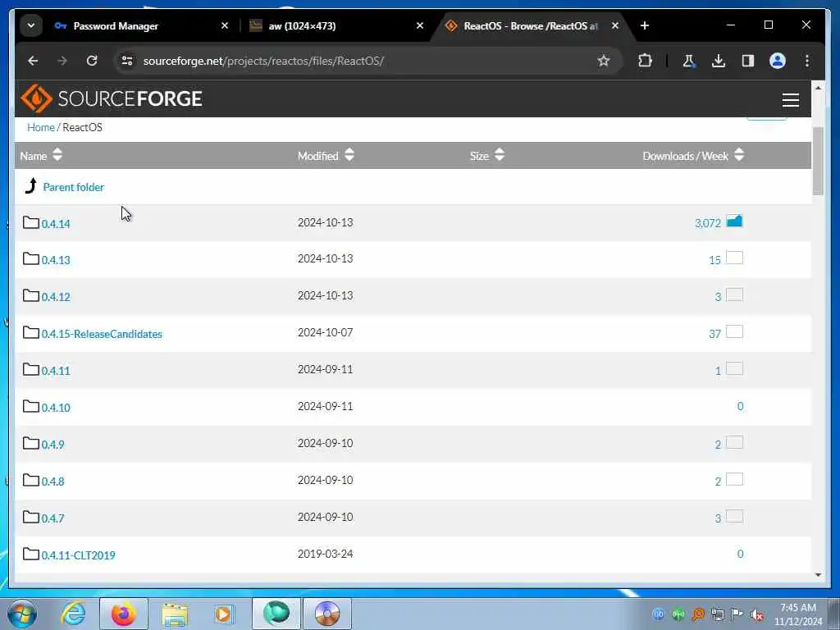Screen dimensions: 840x630
Task: View site information icon in address bar
Action: [127, 61]
